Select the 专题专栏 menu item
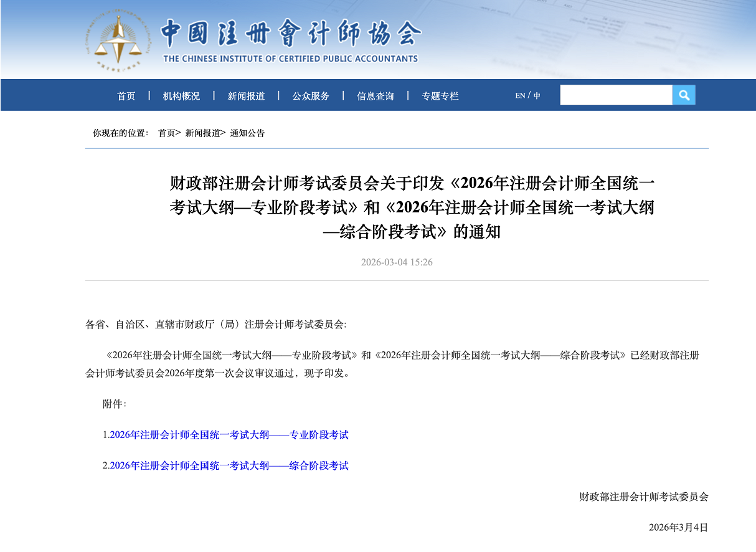 coord(440,96)
